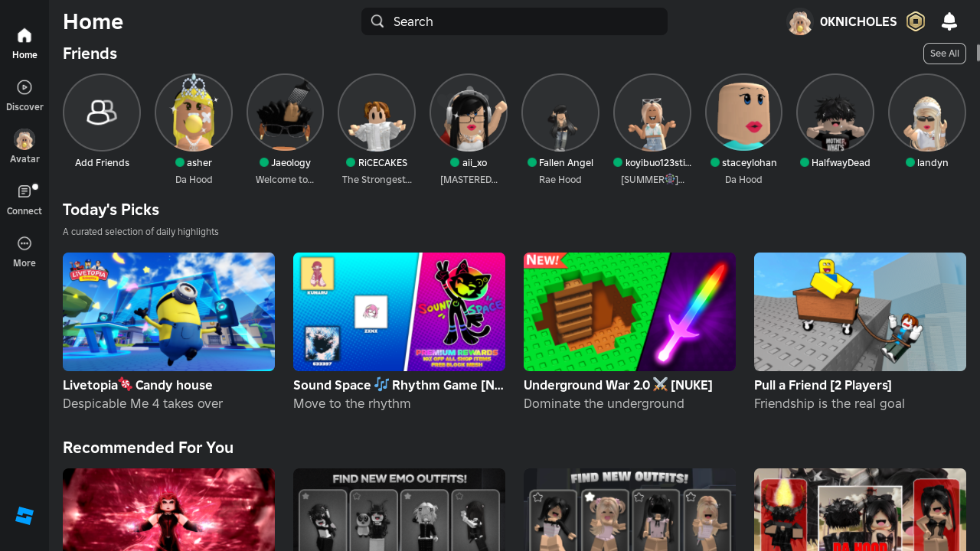The height and width of the screenshot is (551, 980).
Task: Click Jaeology's Welcome to... status
Action: [x=285, y=180]
